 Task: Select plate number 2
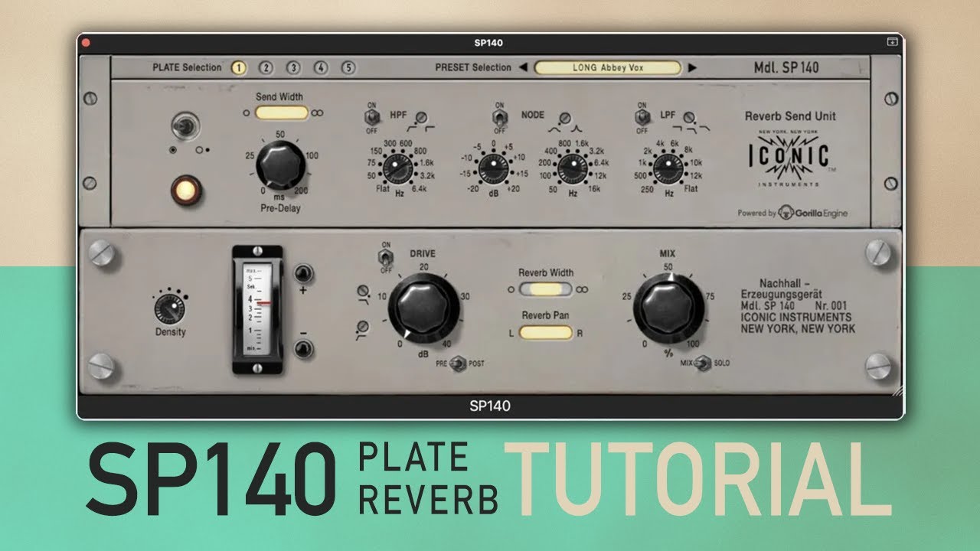point(266,67)
